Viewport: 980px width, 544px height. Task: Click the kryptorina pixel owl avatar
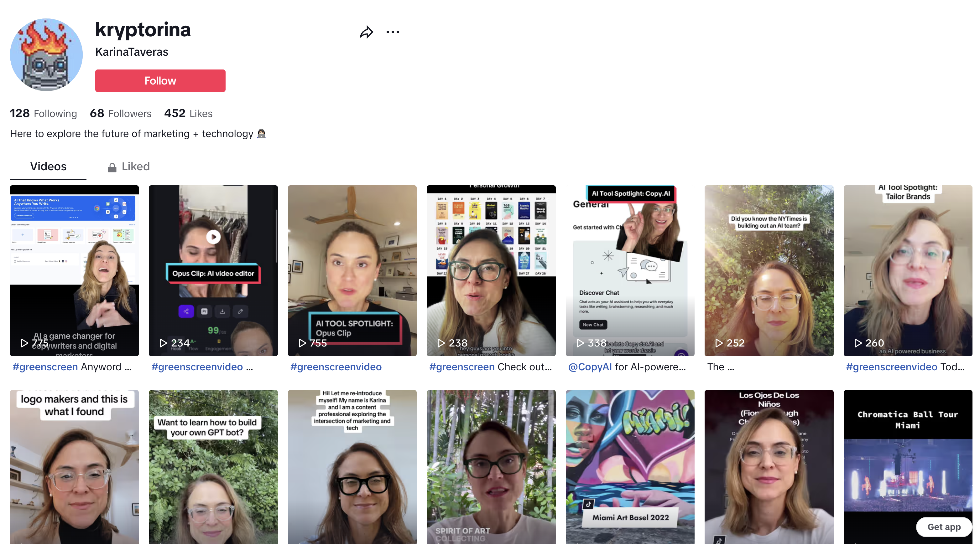point(46,55)
